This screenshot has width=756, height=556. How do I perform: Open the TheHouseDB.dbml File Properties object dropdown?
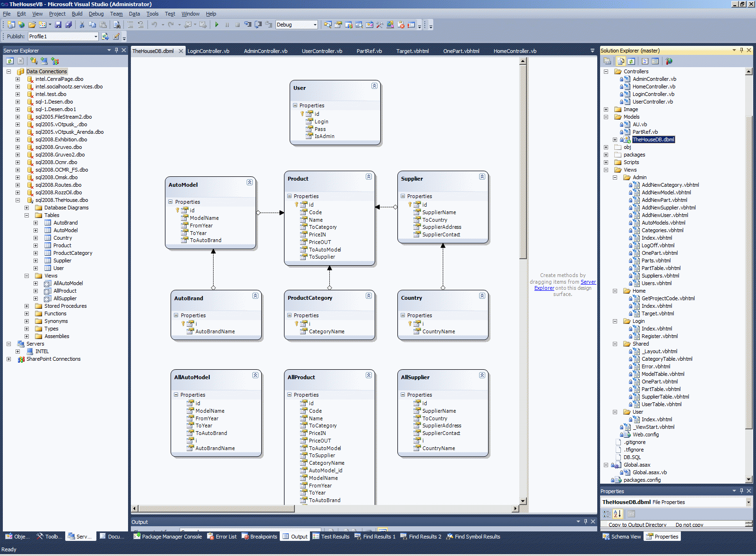748,502
